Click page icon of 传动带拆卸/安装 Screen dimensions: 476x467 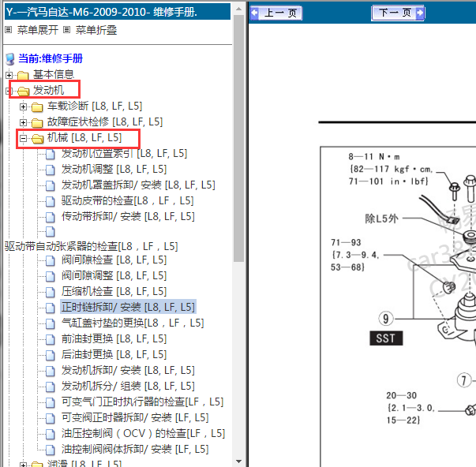tap(51, 217)
